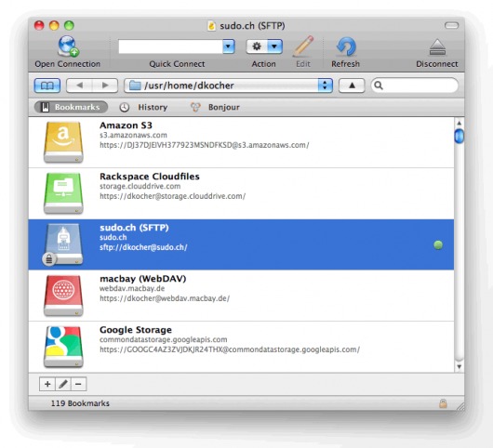Go to parent folder with up arrow

pyautogui.click(x=352, y=86)
